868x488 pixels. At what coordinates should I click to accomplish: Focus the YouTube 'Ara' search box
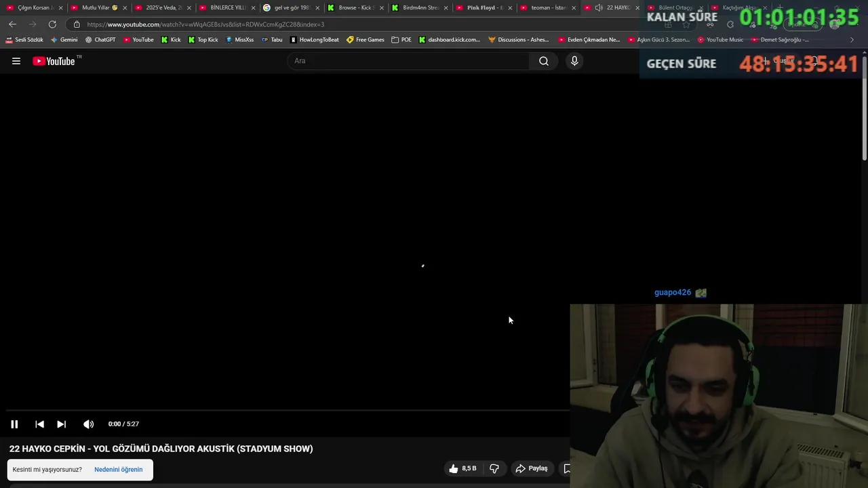409,61
